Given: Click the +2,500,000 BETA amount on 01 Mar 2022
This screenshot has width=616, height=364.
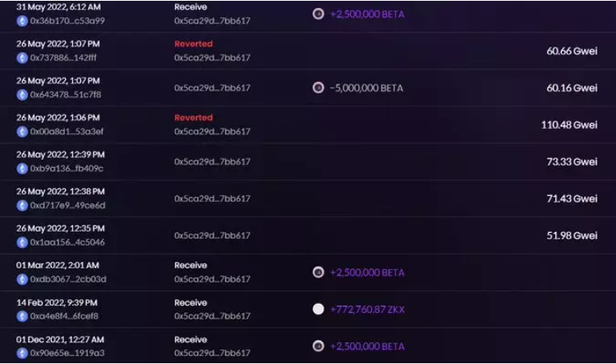Looking at the screenshot, I should coord(366,272).
